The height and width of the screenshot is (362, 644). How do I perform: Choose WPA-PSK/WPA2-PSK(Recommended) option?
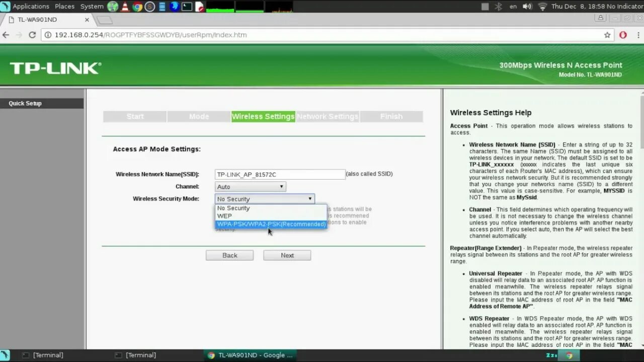(271, 224)
